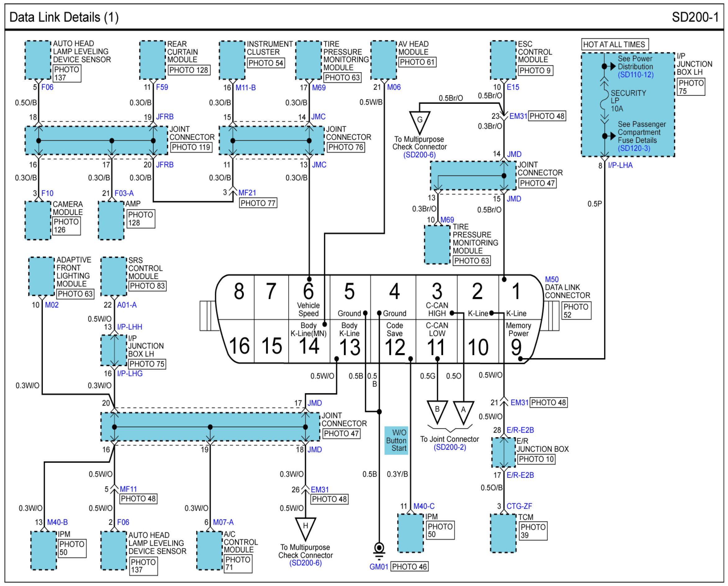Open the SD110-12 power distribution link
This screenshot has height=586, width=728.
point(636,75)
